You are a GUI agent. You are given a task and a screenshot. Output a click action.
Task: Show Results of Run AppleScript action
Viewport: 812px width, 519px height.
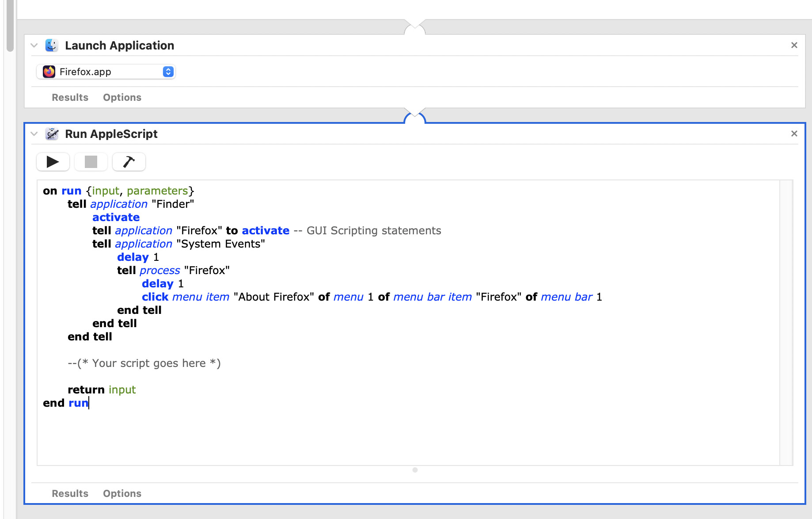(70, 493)
